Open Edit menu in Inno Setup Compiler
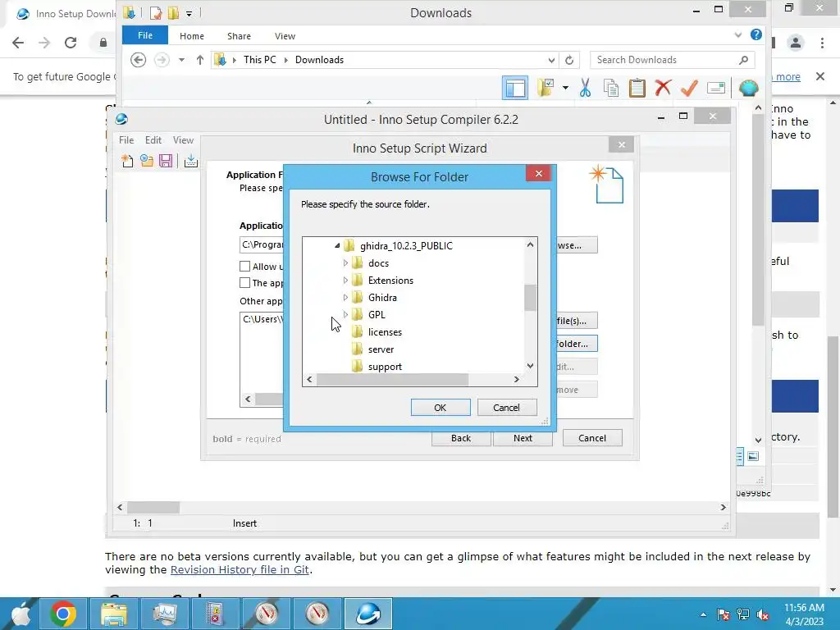840x630 pixels. [153, 139]
